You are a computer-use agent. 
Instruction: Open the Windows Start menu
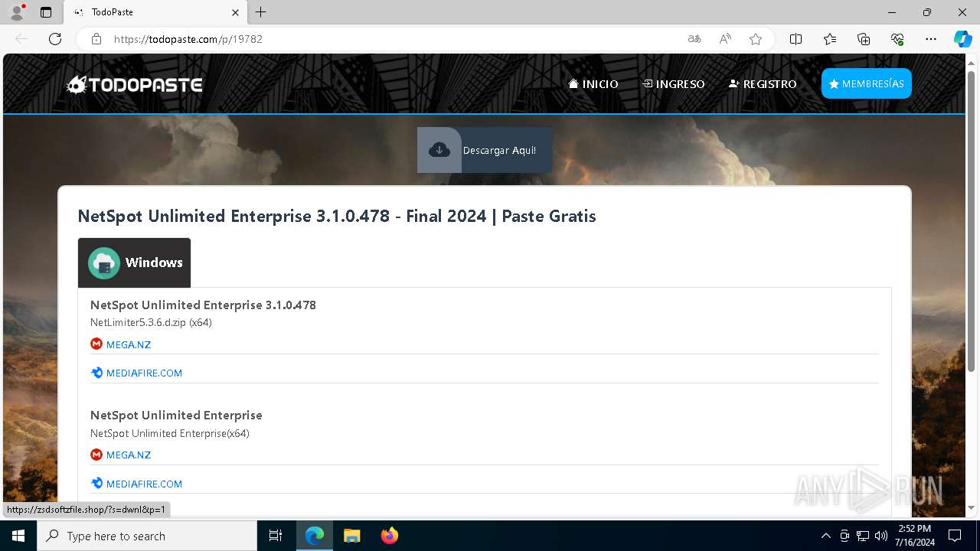[x=18, y=536]
